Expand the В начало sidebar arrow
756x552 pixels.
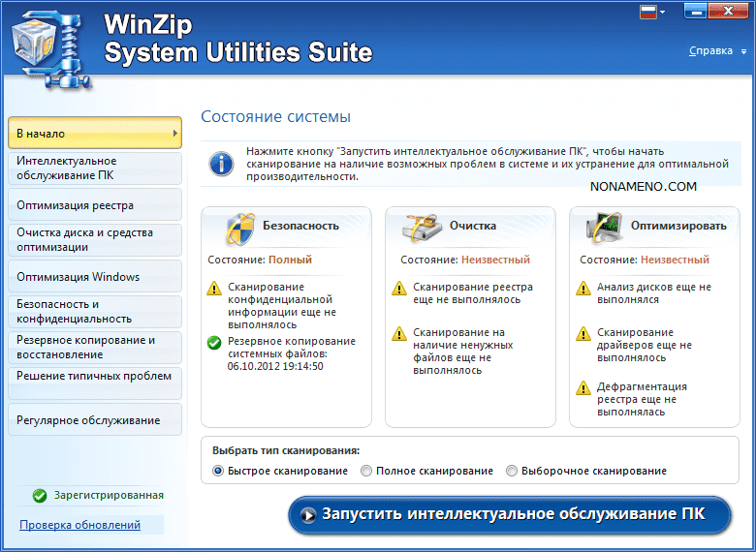pos(175,134)
